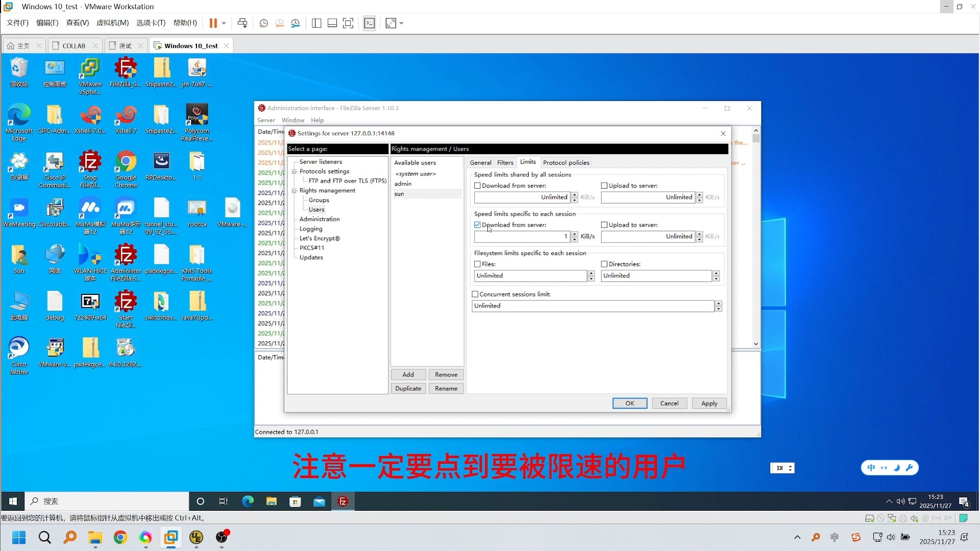Click FileZilla icon in guest taskbar
The image size is (980, 551).
click(343, 502)
